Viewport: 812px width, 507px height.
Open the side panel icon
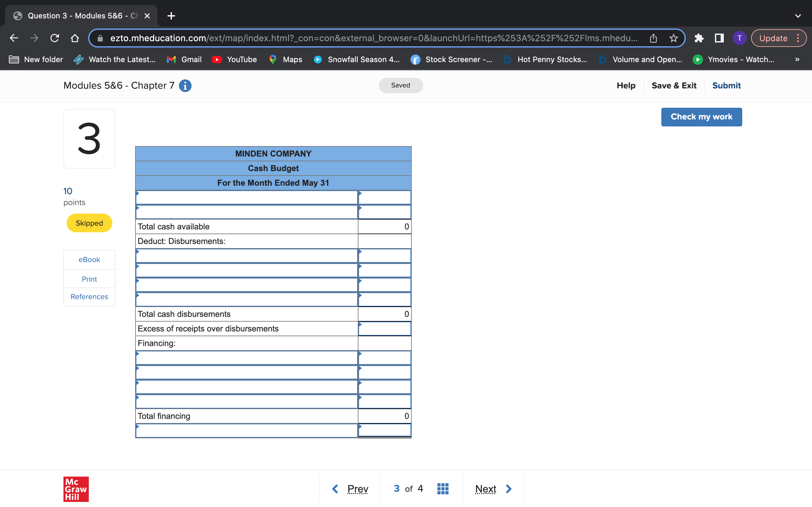[x=719, y=38]
